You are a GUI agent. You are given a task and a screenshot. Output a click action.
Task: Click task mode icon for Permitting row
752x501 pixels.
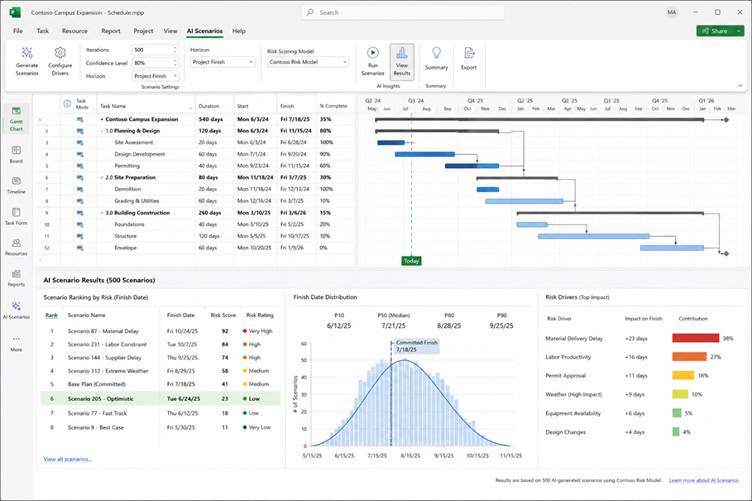[80, 166]
